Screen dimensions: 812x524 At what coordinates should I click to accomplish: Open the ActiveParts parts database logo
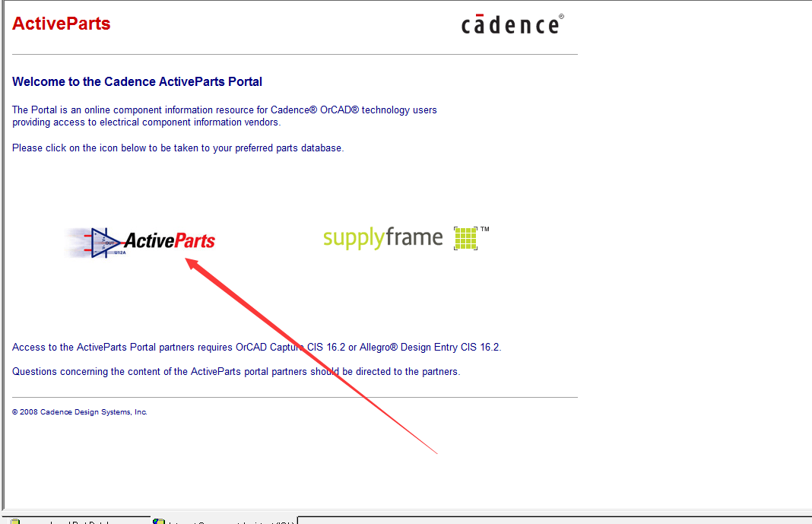coord(141,242)
